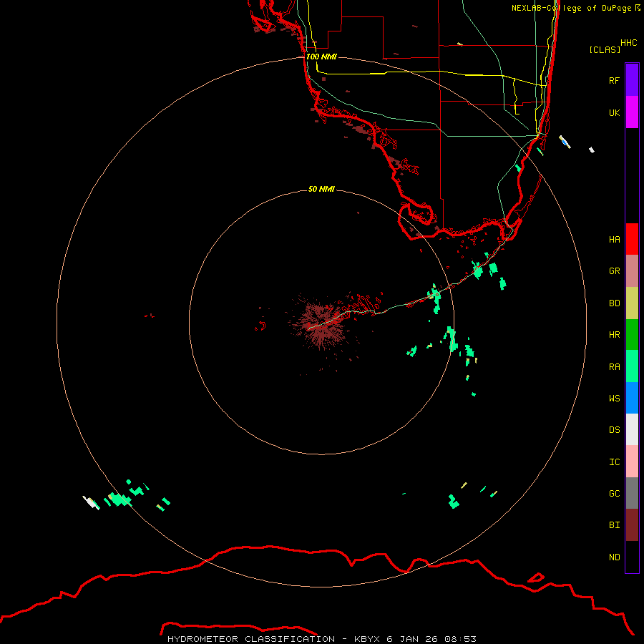This screenshot has width=644, height=644.
Task: Click the BI legend label
Action: tap(614, 525)
